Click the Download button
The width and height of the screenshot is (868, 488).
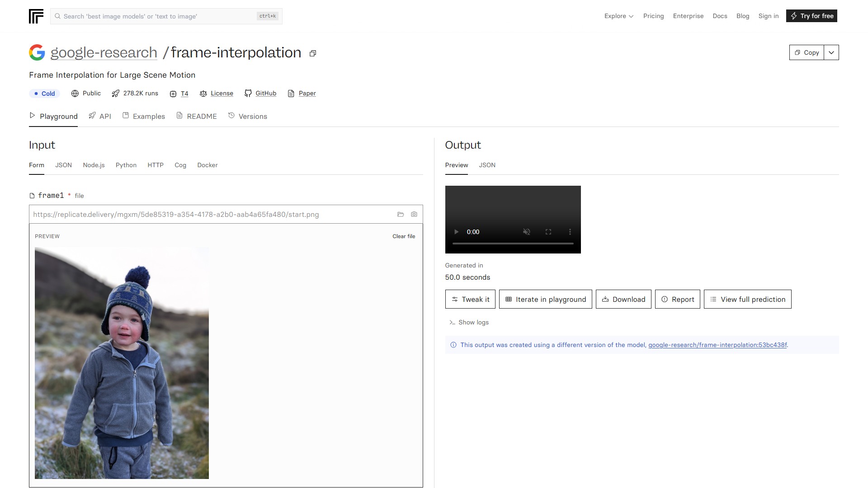pos(623,299)
